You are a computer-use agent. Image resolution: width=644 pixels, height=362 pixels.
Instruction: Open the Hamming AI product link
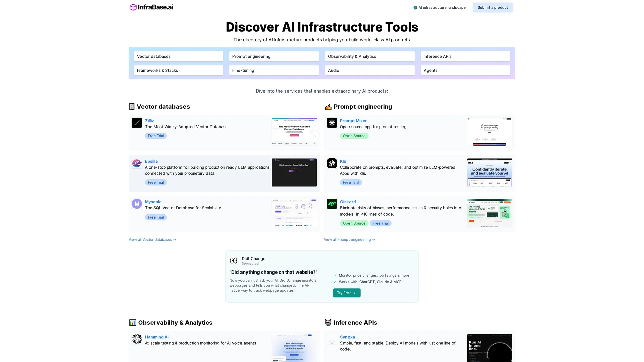point(157,337)
